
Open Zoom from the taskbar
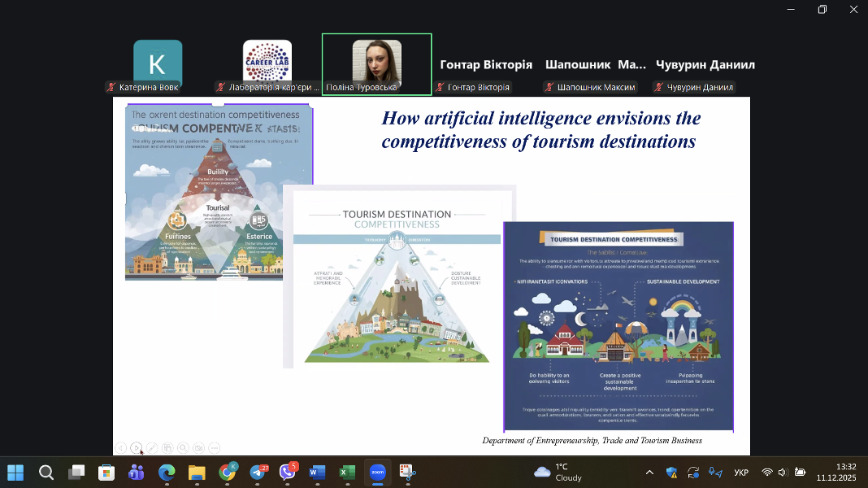point(377,472)
